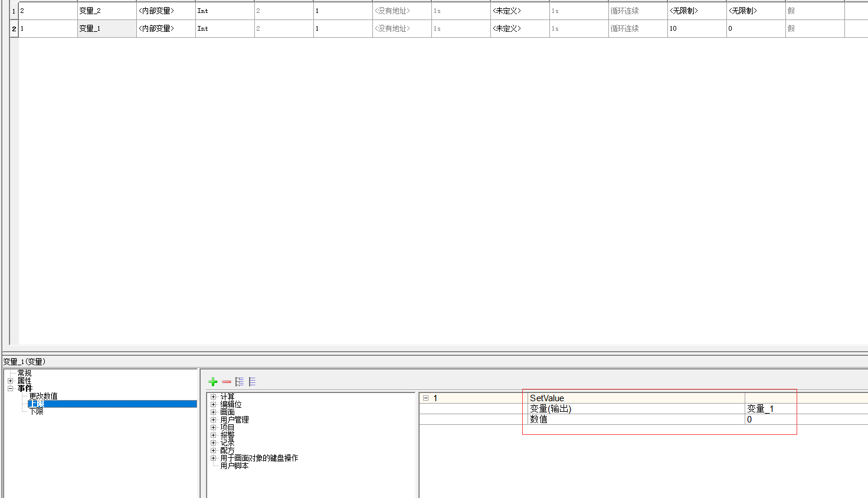This screenshot has width=868, height=498.
Task: Expand the 配方 function category
Action: coord(214,451)
